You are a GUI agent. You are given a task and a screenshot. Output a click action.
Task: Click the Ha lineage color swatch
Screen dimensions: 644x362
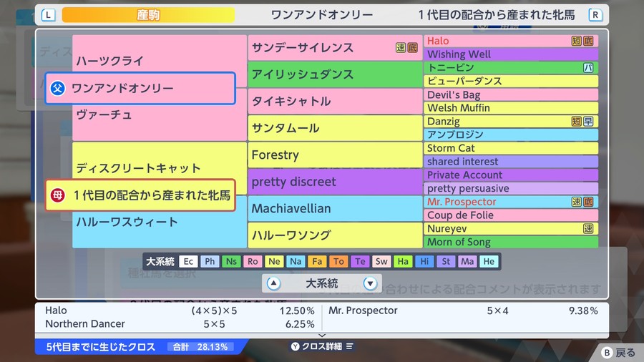pos(403,261)
